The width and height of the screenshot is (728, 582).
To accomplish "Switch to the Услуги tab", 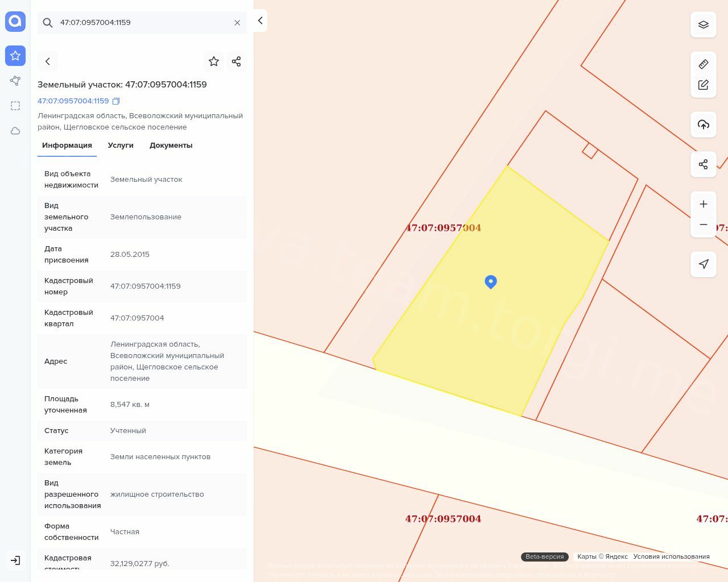I will point(121,145).
